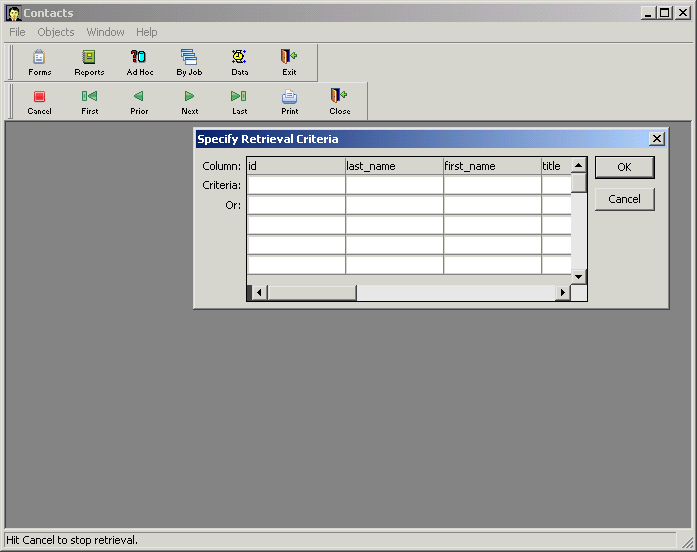This screenshot has height=552, width=697.
Task: Advance to the Next record
Action: 189,102
